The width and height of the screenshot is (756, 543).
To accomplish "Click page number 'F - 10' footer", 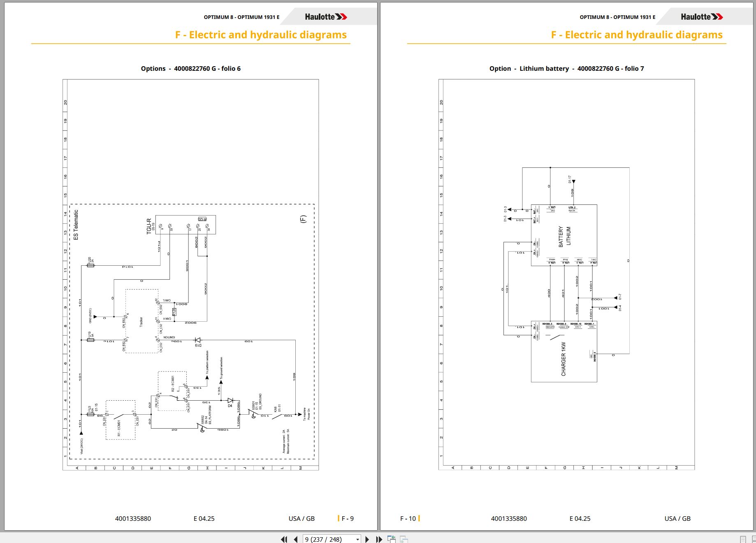I will [x=408, y=519].
